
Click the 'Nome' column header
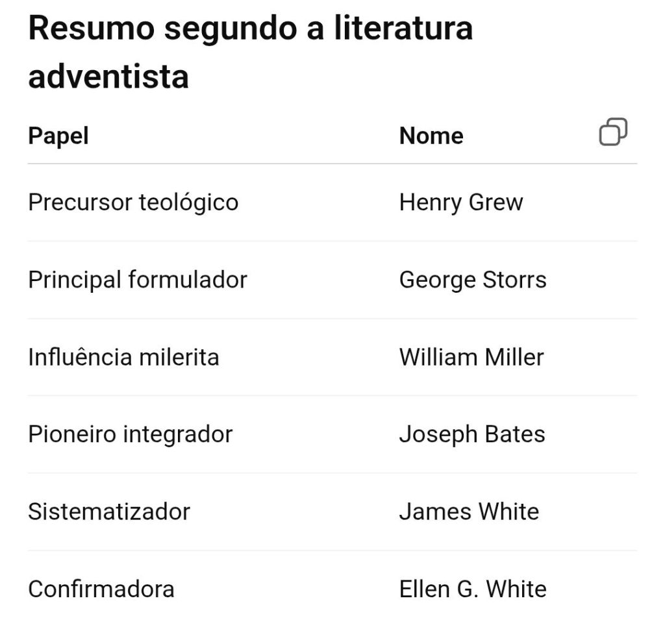coord(431,136)
